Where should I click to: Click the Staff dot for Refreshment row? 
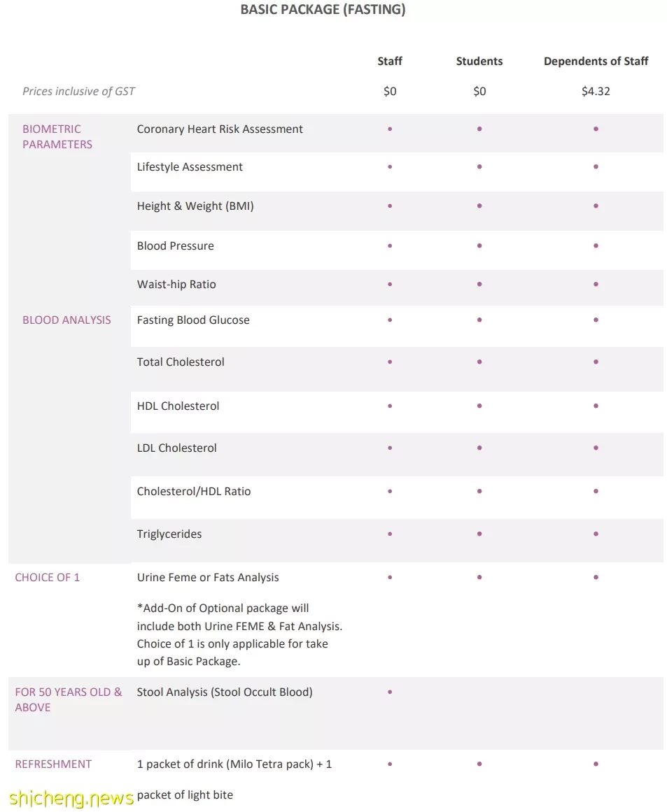coord(390,764)
